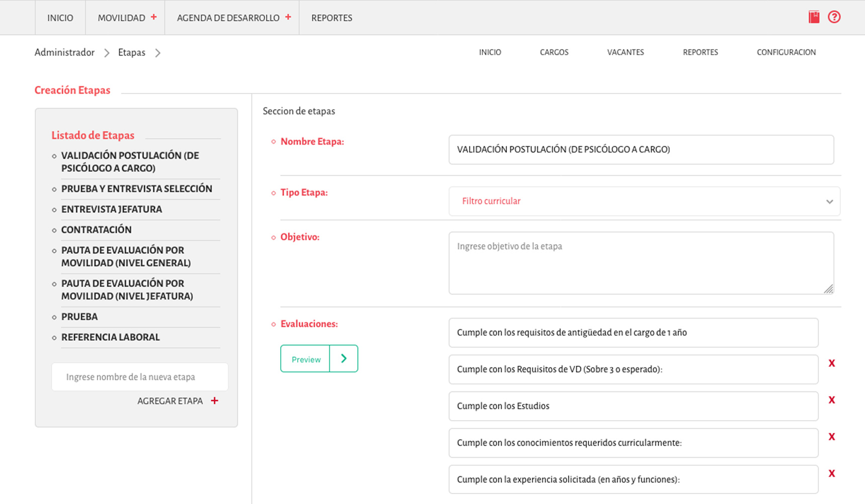Edit the experiencia solicitada evaluation field
The height and width of the screenshot is (504, 865).
(x=634, y=479)
